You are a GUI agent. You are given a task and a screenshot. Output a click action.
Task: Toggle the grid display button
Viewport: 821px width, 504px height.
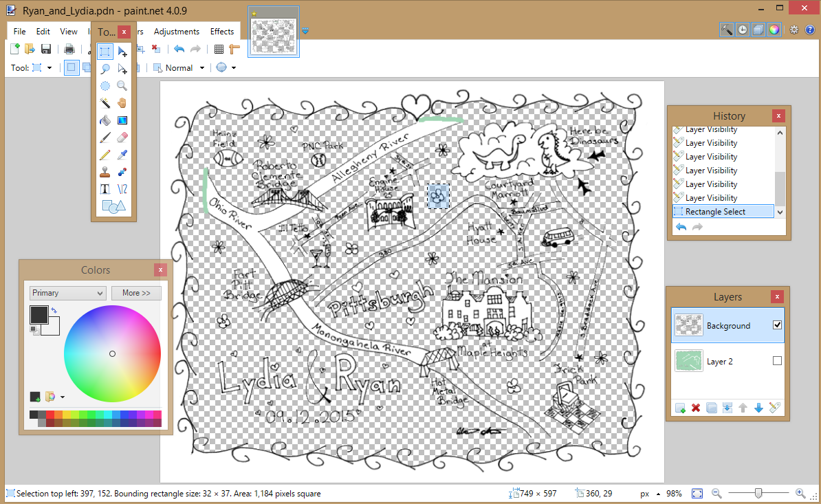pyautogui.click(x=218, y=49)
